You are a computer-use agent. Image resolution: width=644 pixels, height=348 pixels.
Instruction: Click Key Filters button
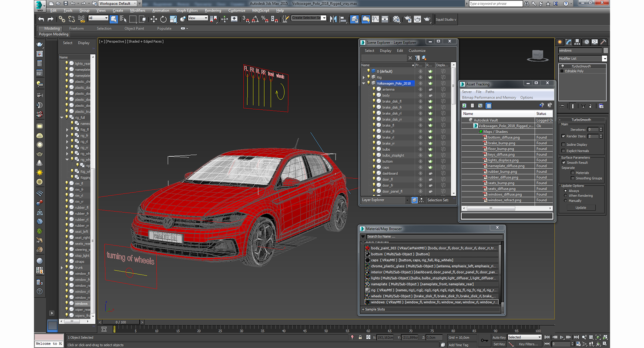point(528,344)
